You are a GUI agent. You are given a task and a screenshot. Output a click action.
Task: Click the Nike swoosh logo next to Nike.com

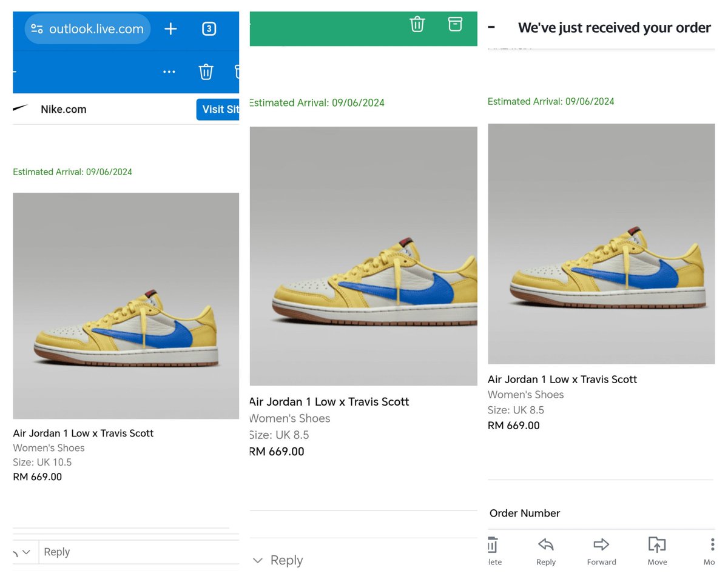[21, 109]
